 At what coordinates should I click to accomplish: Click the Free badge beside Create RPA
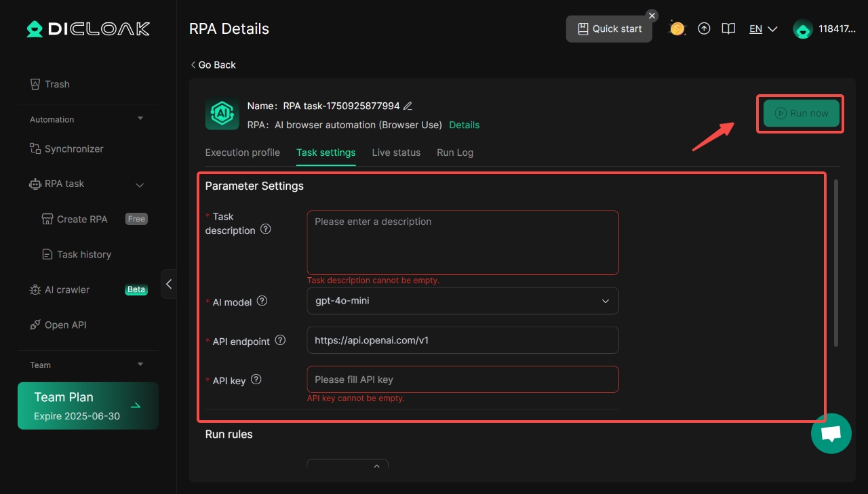point(136,219)
